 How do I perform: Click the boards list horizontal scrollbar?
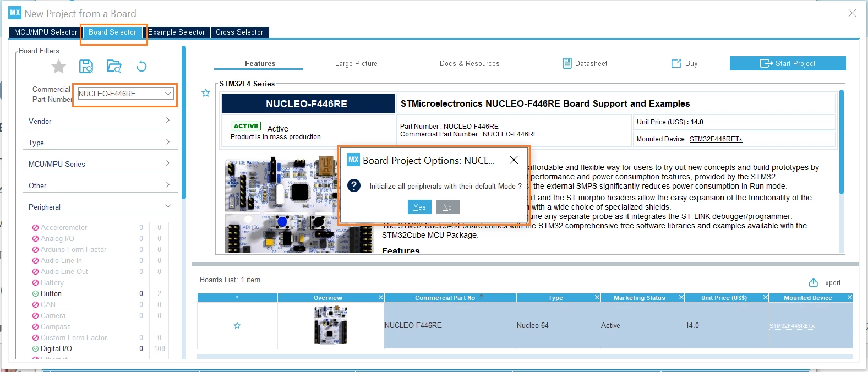[525, 357]
